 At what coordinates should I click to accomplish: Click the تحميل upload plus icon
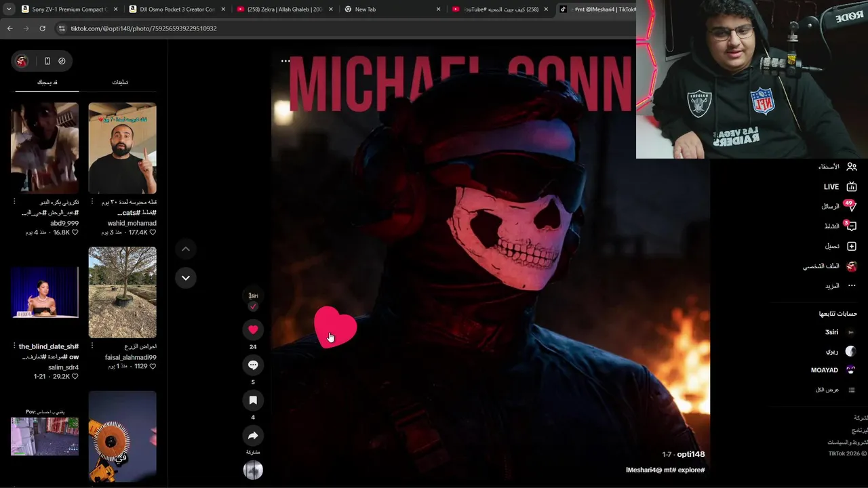852,246
